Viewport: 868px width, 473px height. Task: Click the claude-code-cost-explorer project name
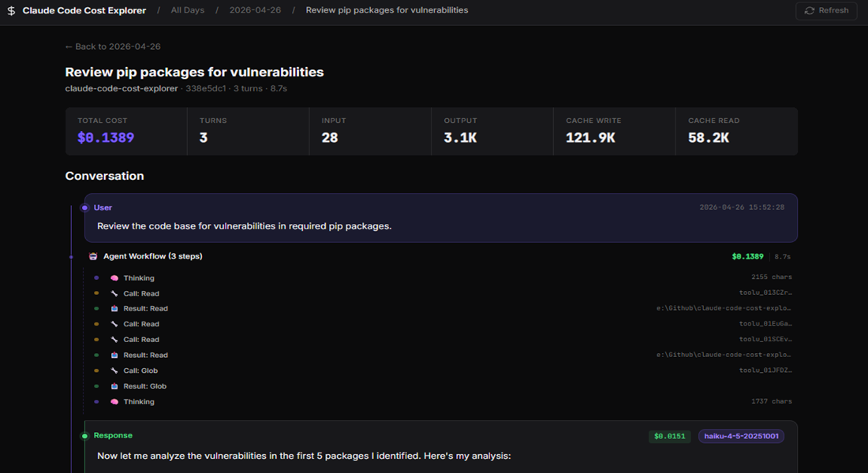122,88
